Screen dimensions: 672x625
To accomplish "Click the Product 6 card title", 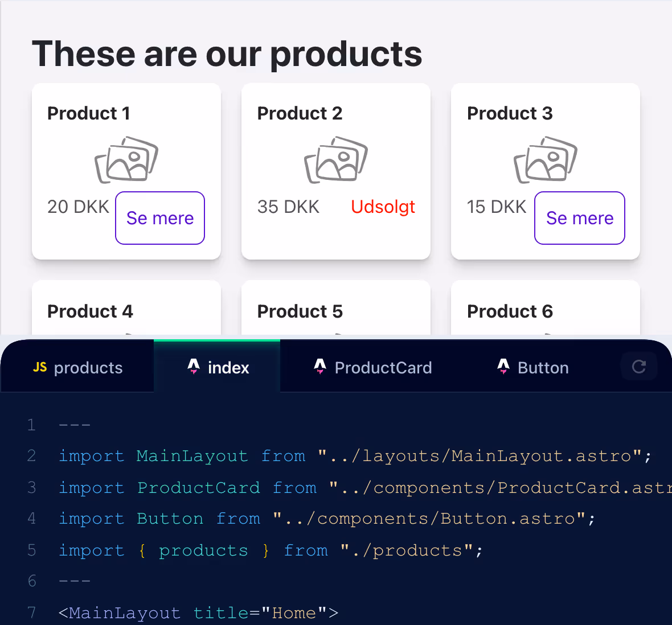I will [510, 311].
